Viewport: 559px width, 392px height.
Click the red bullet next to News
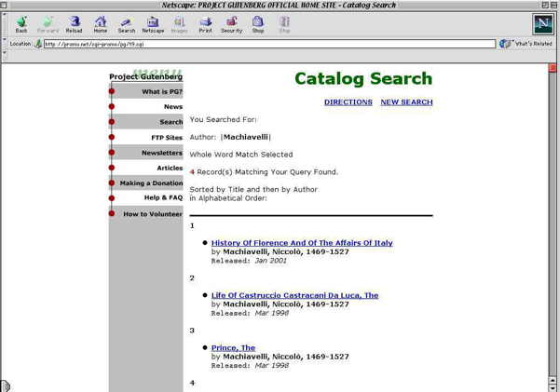point(112,106)
